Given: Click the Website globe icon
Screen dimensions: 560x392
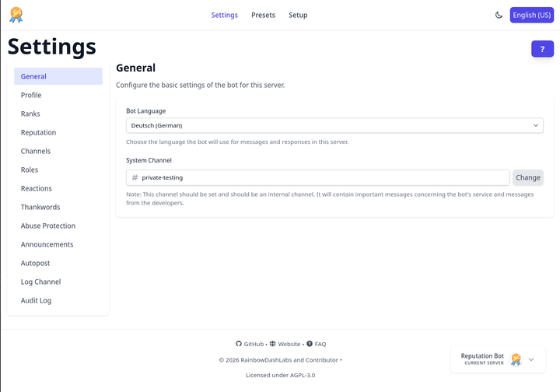Looking at the screenshot, I should point(272,344).
